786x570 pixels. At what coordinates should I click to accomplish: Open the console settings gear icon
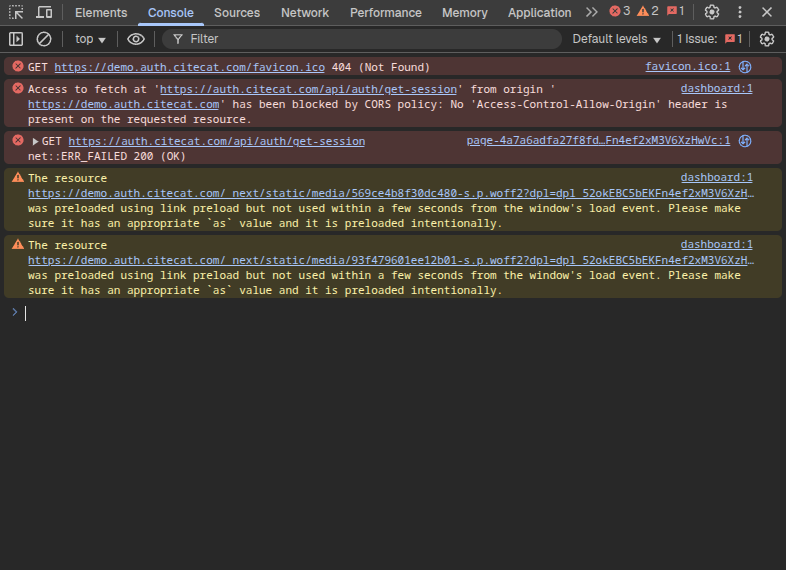767,39
